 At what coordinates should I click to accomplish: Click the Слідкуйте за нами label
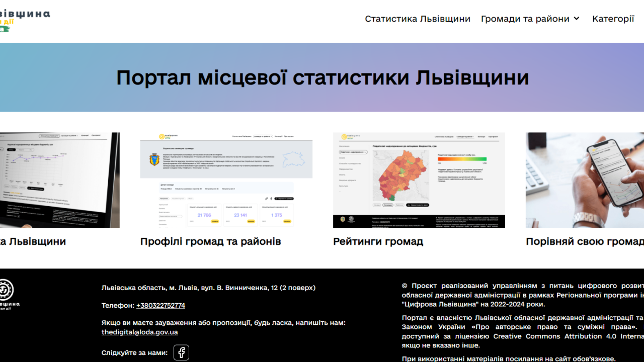(134, 352)
